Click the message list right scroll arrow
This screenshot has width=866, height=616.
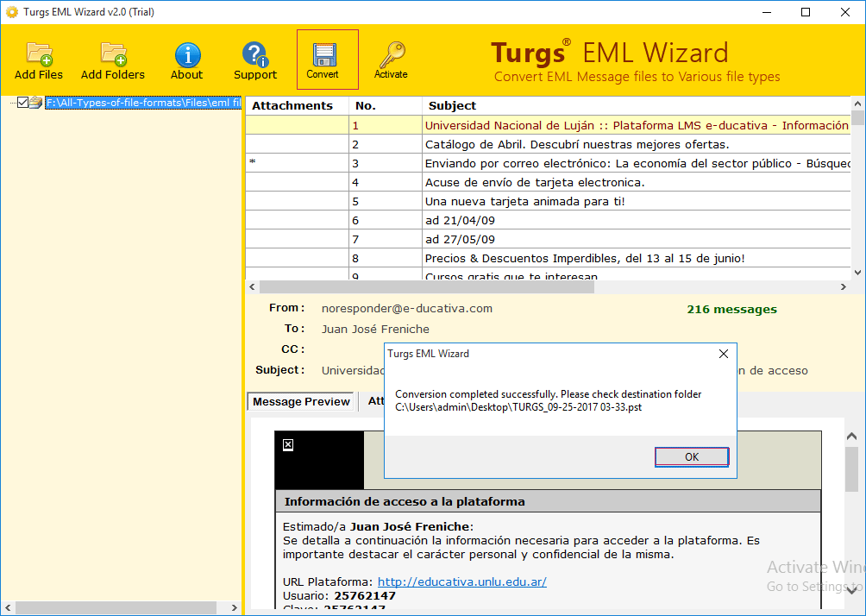844,286
